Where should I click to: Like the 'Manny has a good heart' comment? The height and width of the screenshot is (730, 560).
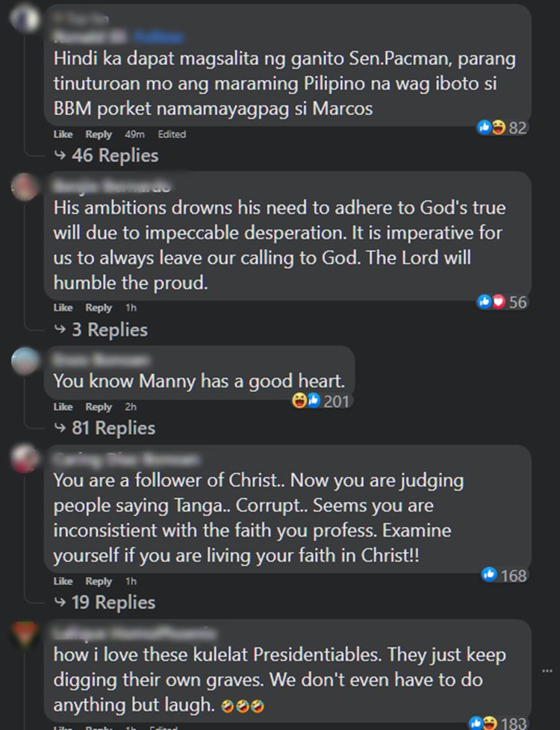pos(63,407)
